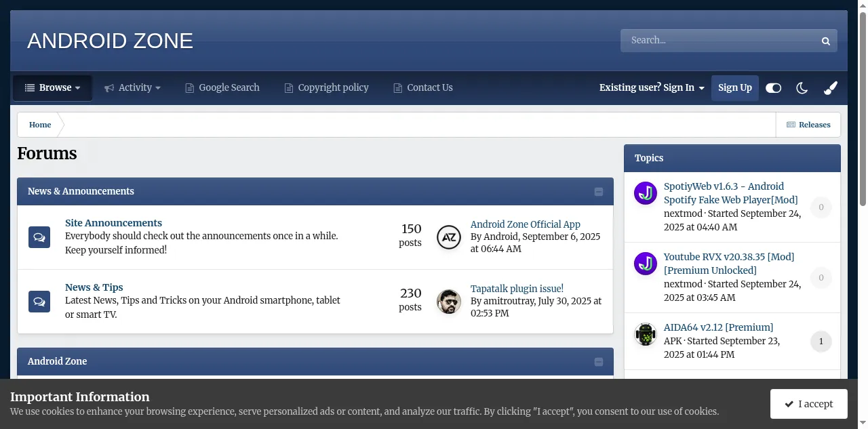This screenshot has width=868, height=429.
Task: Click the Sign Up button
Action: pos(735,88)
